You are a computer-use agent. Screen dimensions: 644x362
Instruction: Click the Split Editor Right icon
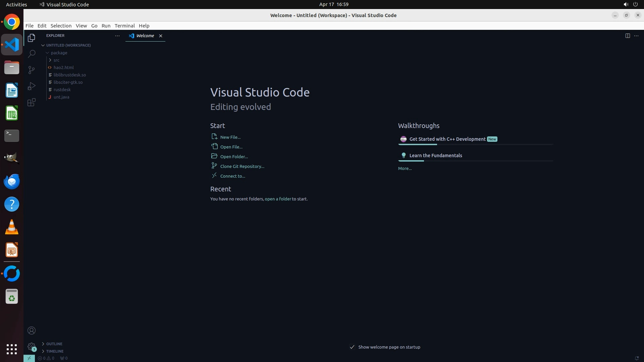(x=628, y=36)
